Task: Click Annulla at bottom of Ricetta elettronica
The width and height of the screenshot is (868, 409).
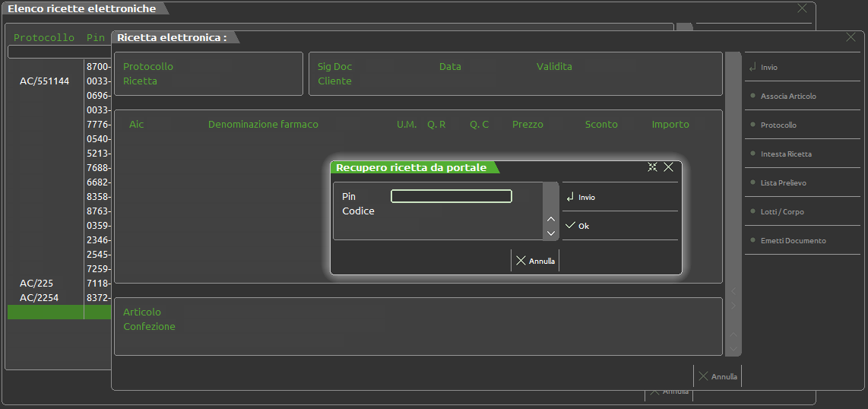Action: [718, 376]
